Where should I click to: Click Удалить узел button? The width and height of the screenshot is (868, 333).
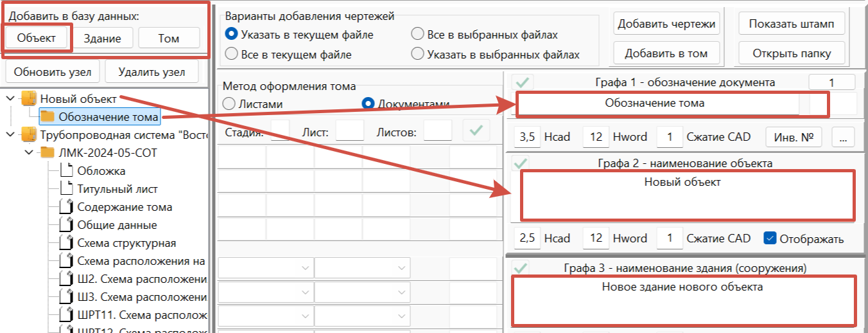pyautogui.click(x=152, y=72)
